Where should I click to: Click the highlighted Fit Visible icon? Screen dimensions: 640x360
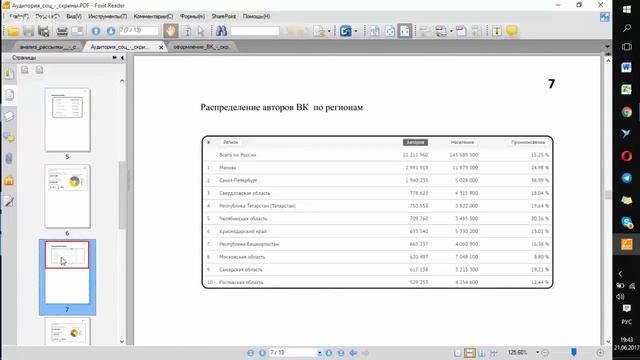404,31
